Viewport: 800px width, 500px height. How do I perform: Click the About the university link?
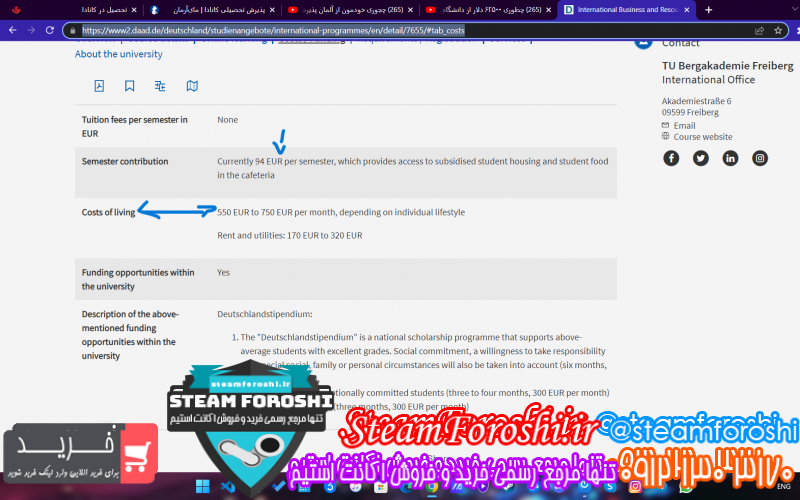(x=118, y=55)
